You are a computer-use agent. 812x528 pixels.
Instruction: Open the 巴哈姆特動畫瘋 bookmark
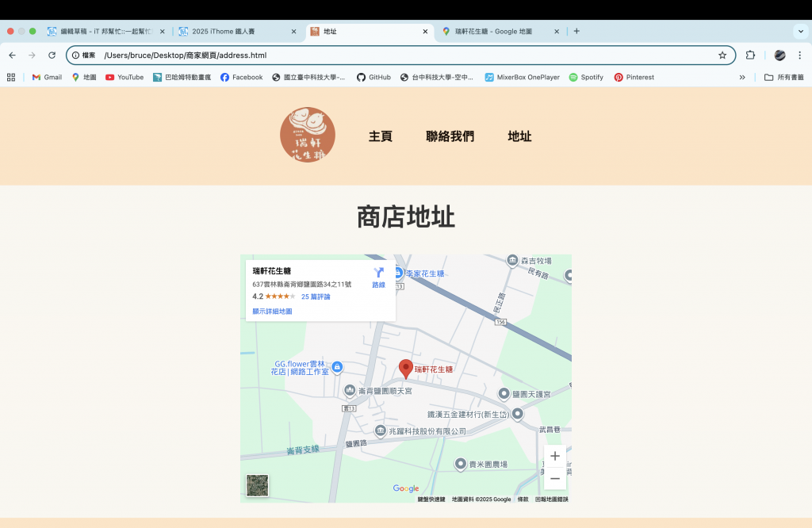(x=182, y=77)
